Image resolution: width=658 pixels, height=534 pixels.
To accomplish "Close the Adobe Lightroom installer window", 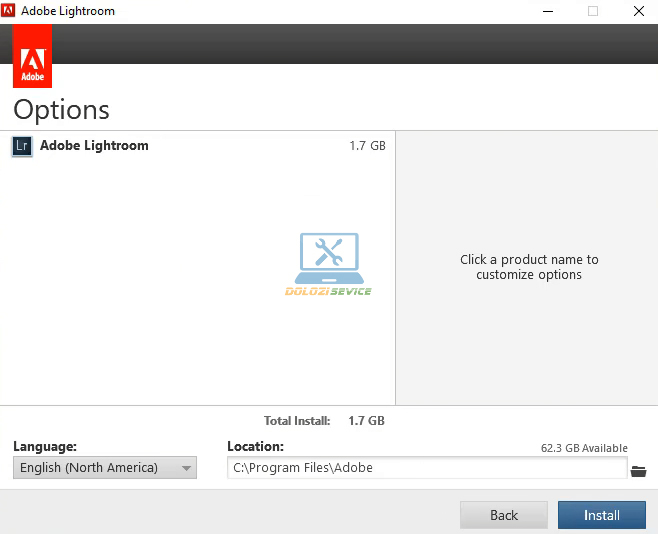I will click(x=637, y=11).
